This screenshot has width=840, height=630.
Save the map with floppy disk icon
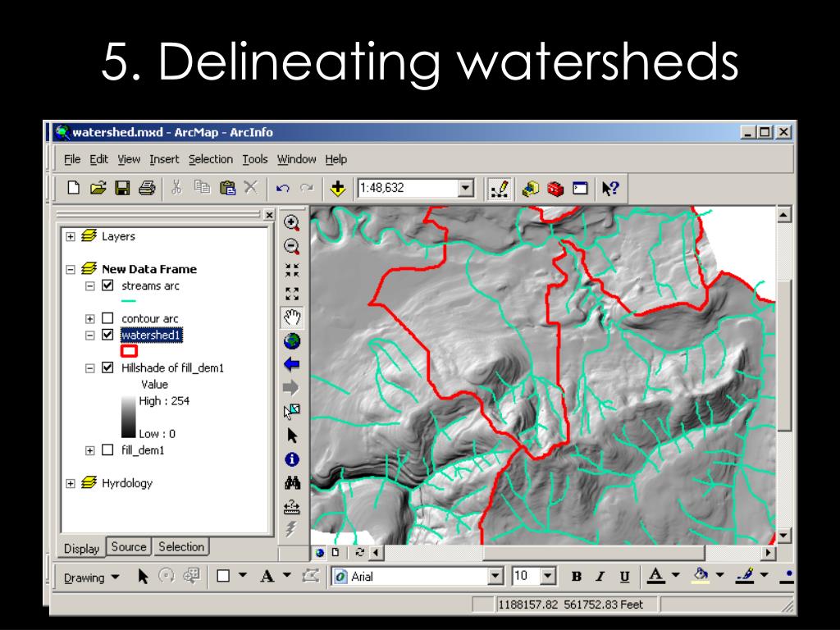click(123, 188)
